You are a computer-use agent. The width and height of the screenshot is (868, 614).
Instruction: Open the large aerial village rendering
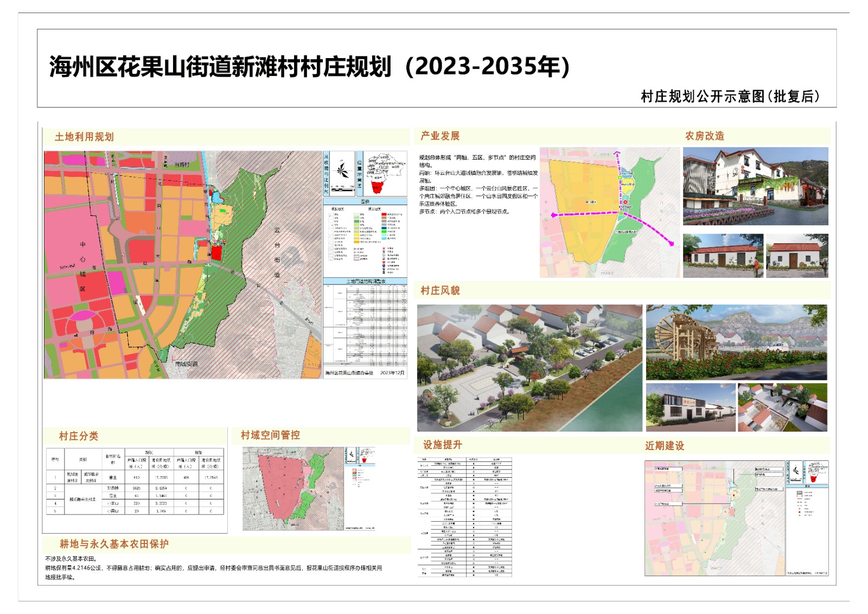(x=529, y=368)
